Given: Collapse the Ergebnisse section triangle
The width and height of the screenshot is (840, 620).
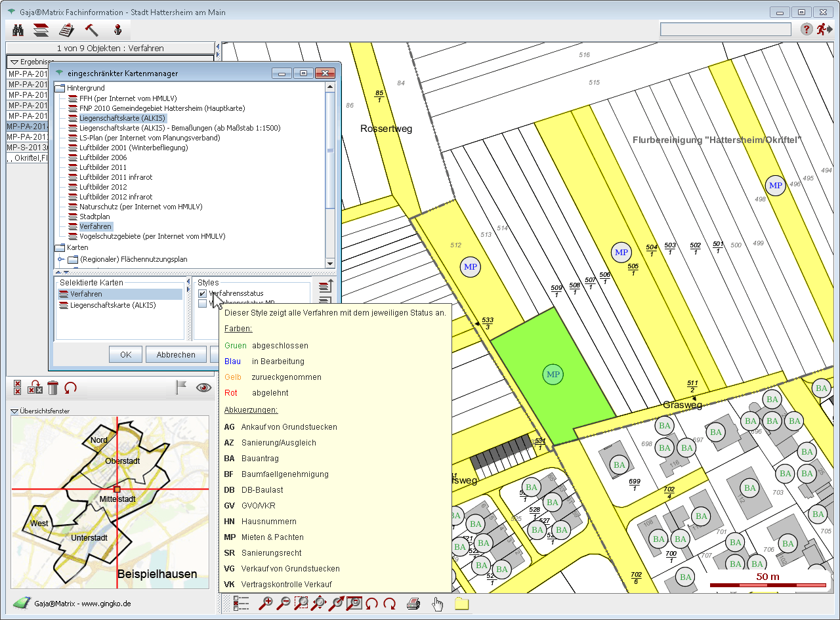Looking at the screenshot, I should 14,62.
